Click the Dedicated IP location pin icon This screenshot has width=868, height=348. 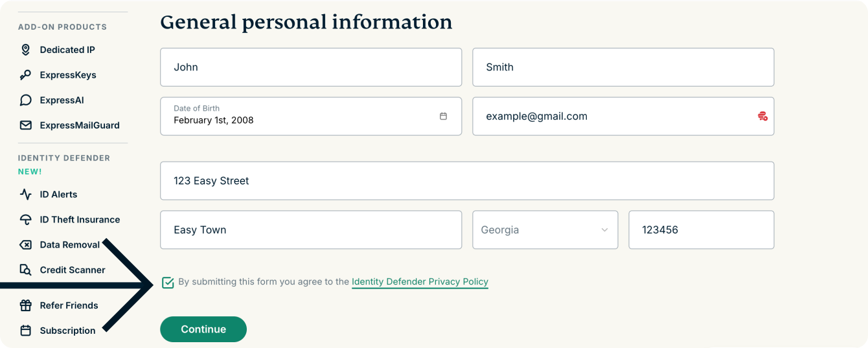pos(26,50)
